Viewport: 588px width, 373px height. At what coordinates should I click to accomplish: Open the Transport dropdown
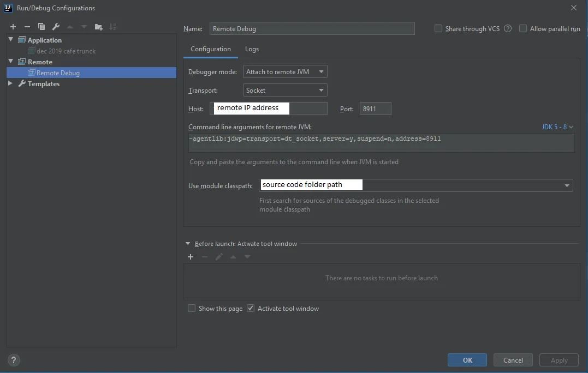tap(285, 90)
